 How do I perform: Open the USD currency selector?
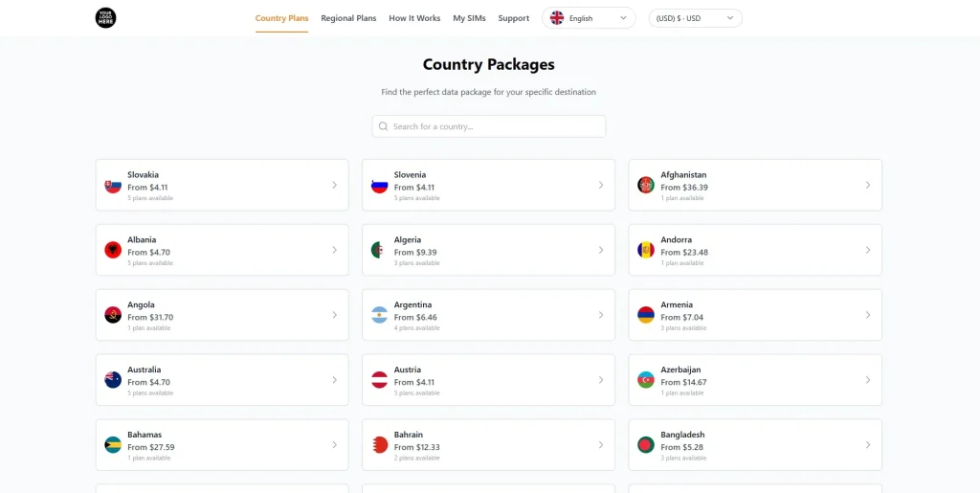695,18
